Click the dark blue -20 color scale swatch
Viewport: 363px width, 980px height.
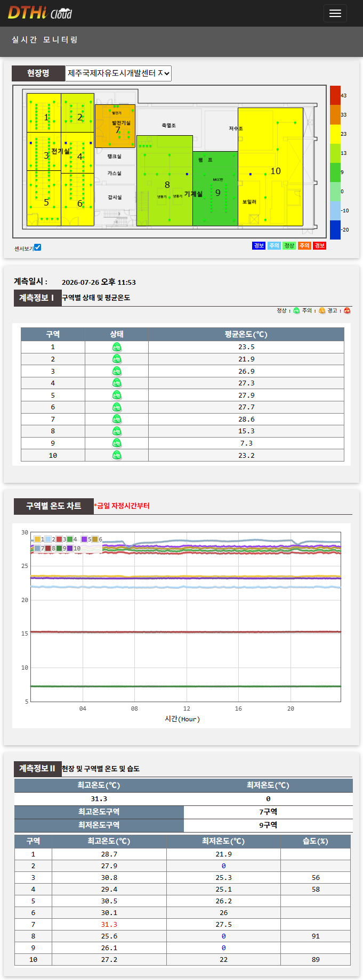(335, 229)
